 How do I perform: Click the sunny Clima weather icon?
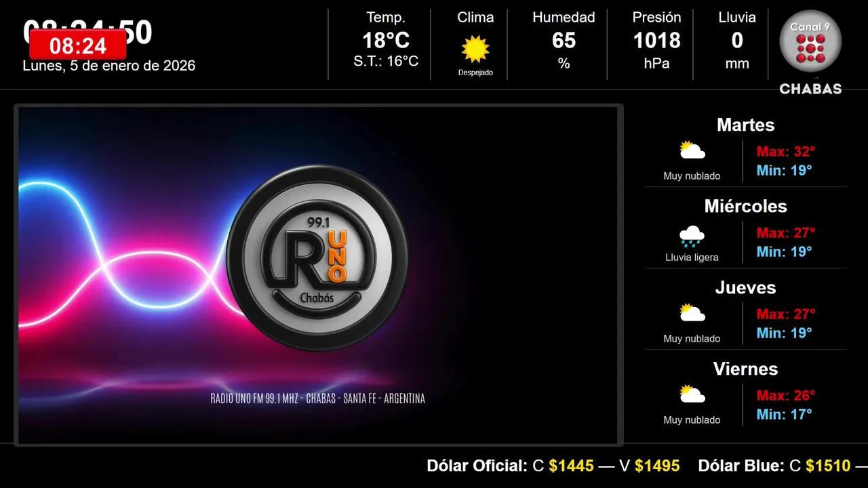point(475,49)
